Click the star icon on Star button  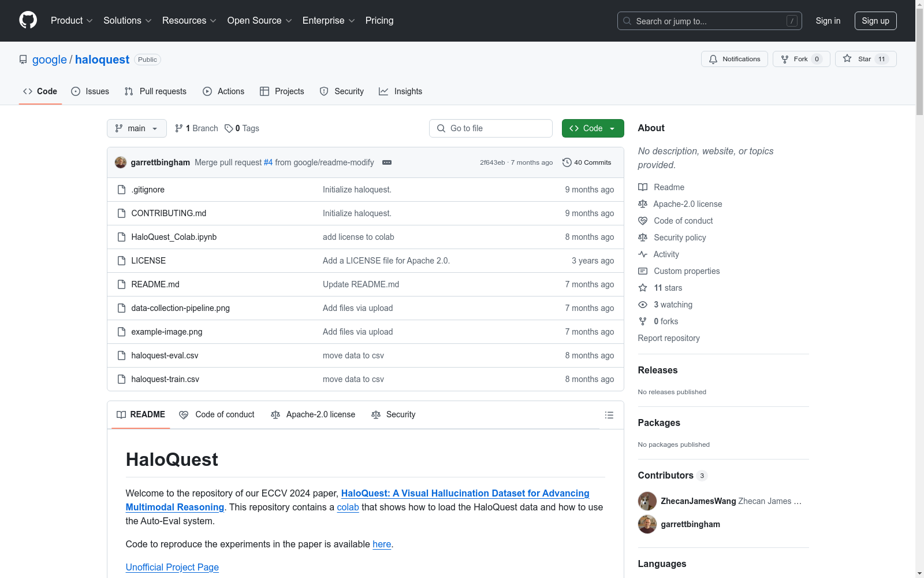pos(847,58)
